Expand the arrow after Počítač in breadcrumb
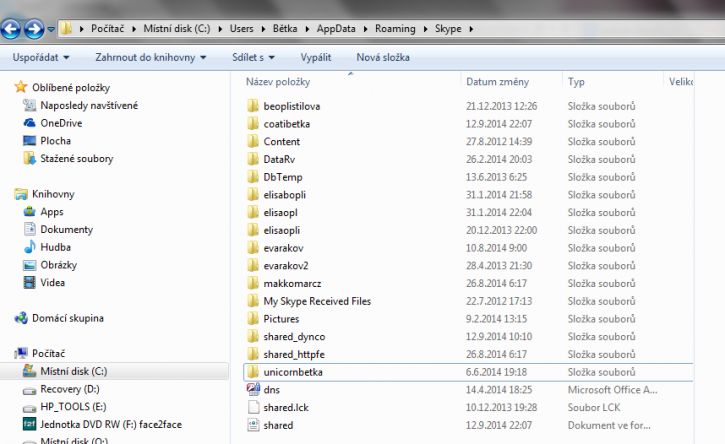The height and width of the screenshot is (444, 725). tap(134, 29)
